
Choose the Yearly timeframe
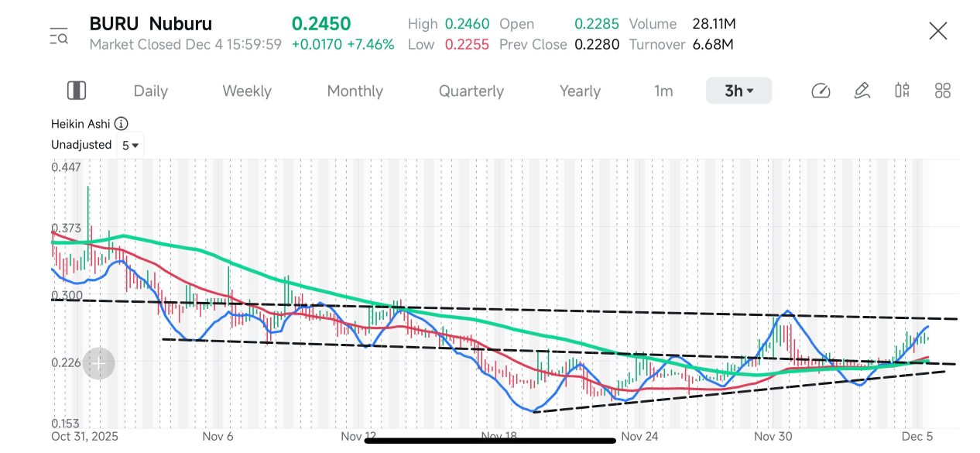(x=580, y=91)
